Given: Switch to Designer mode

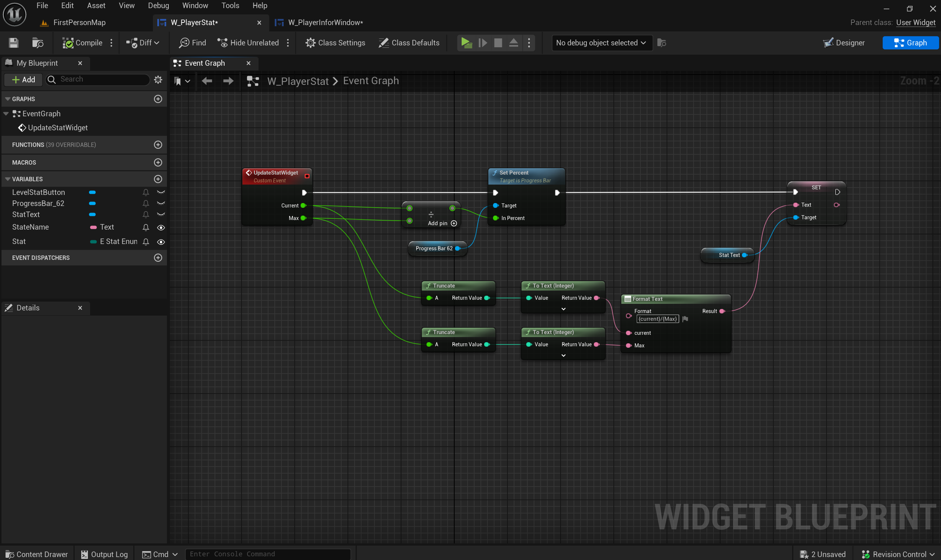Looking at the screenshot, I should [844, 43].
